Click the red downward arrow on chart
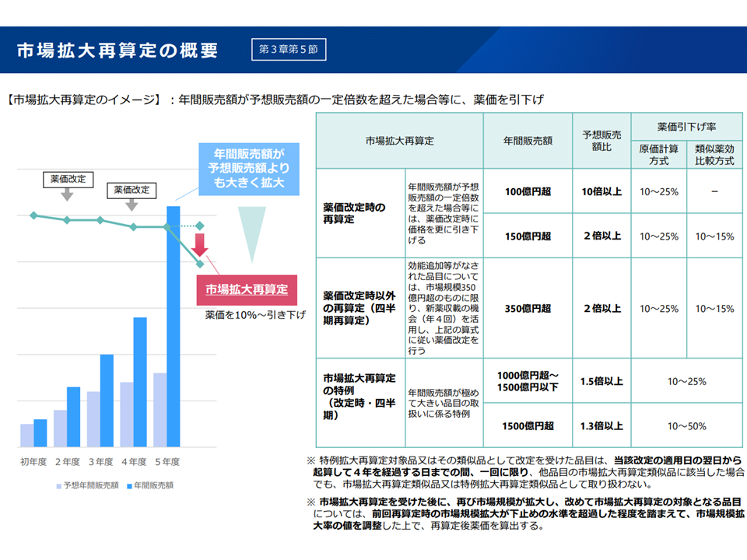This screenshot has width=747, height=560. pyautogui.click(x=200, y=245)
